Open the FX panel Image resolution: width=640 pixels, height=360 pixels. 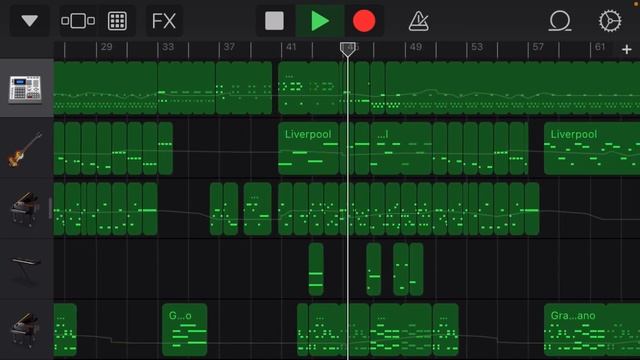coord(164,20)
